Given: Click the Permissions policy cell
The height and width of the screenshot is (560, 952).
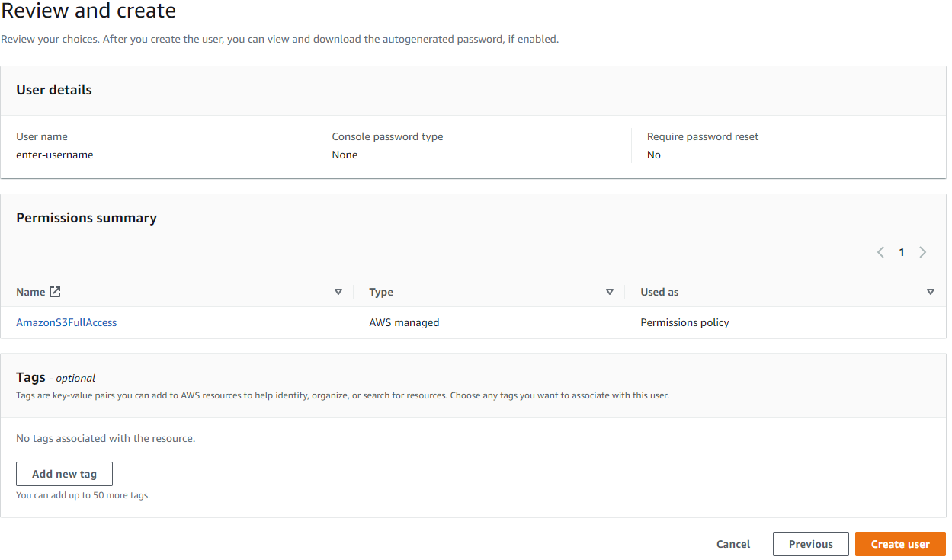Looking at the screenshot, I should [684, 322].
